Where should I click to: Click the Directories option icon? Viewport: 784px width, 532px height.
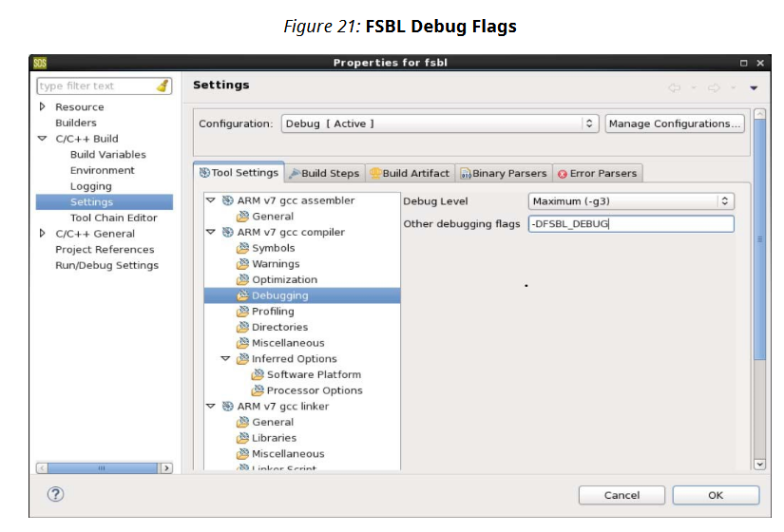(242, 327)
